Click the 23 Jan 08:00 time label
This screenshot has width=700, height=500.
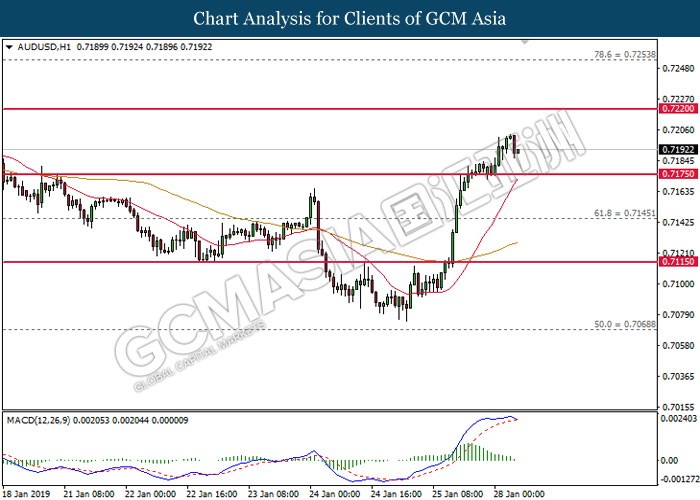274,494
